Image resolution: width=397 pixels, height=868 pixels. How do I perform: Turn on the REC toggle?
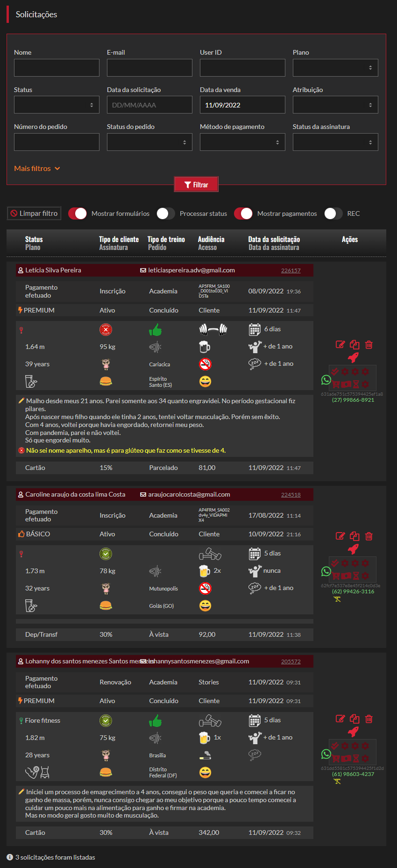(333, 213)
